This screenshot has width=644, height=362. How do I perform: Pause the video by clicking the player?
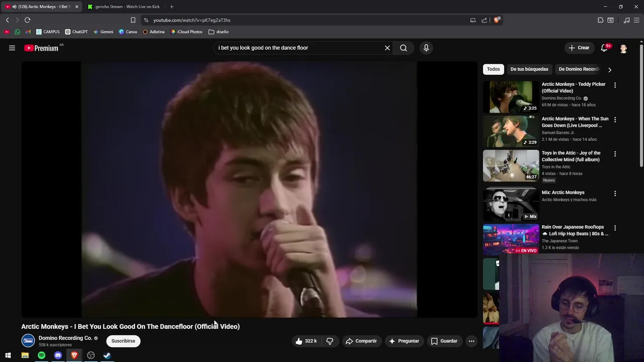click(249, 190)
